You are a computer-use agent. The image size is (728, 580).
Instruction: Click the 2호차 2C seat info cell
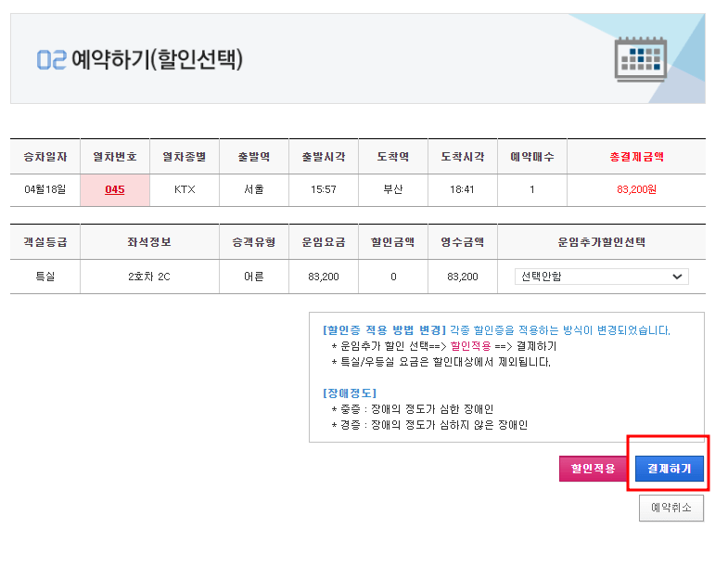[x=149, y=277]
